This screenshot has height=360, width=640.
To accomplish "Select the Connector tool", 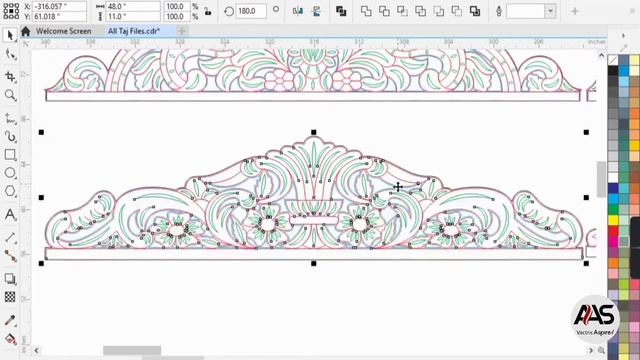I will (x=10, y=256).
